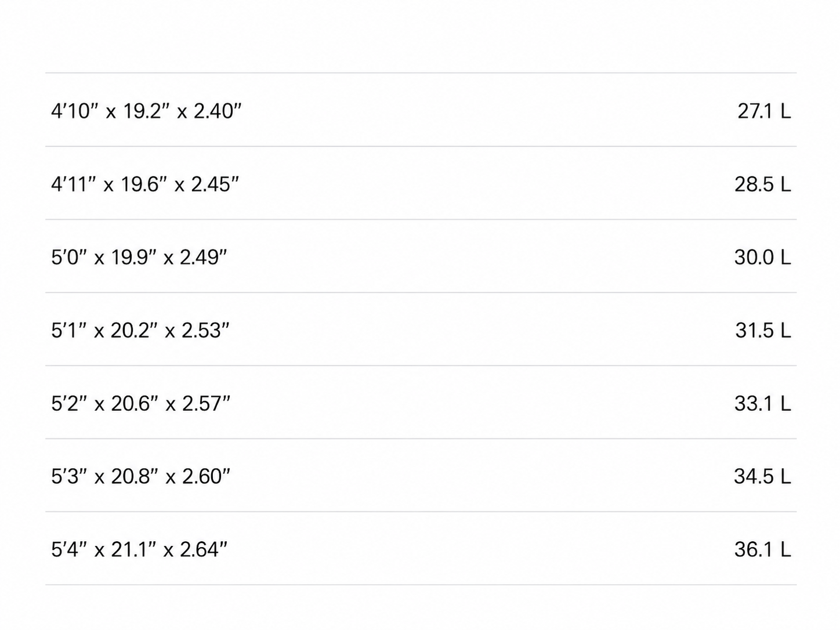Click the 27.1 L volume value

point(764,111)
